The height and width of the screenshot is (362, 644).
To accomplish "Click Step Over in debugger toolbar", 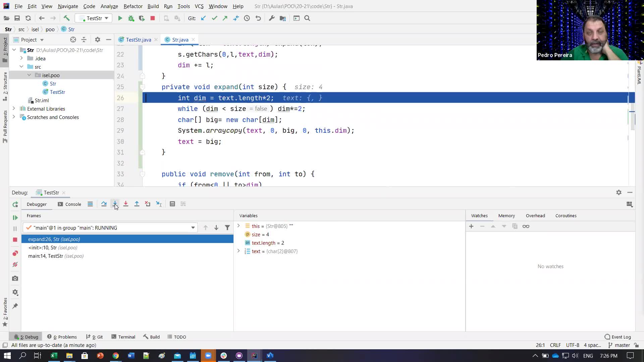I will point(104,204).
